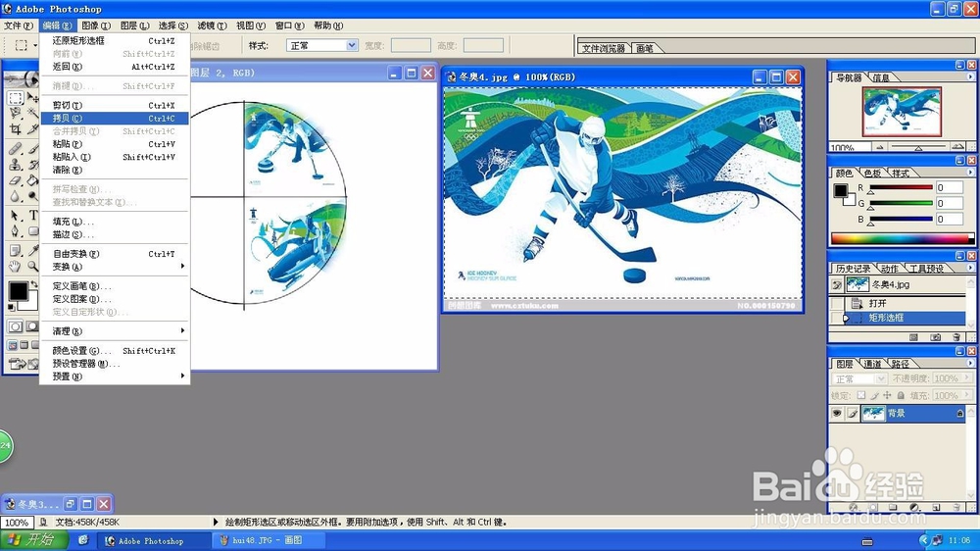Select the Zoom magnifier tool
The image size is (980, 551).
32,267
